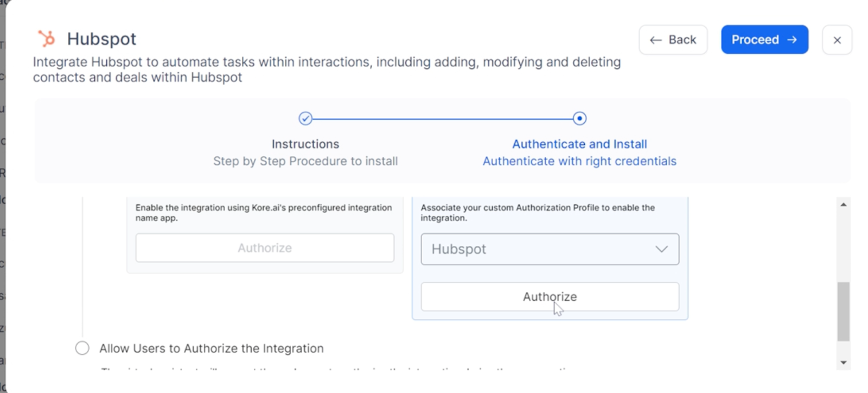Select Allow Users to Authorize the Integration
Viewport: 868px width, 393px height.
click(82, 348)
